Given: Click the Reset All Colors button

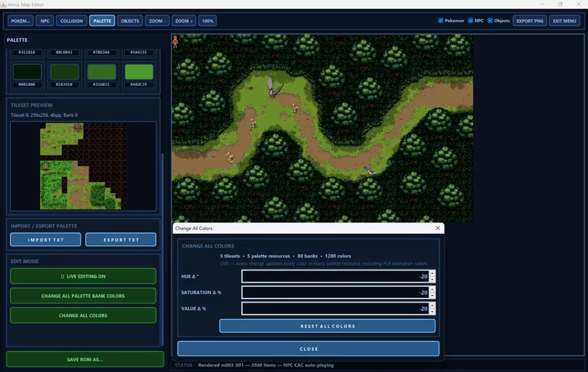Looking at the screenshot, I should (x=327, y=326).
